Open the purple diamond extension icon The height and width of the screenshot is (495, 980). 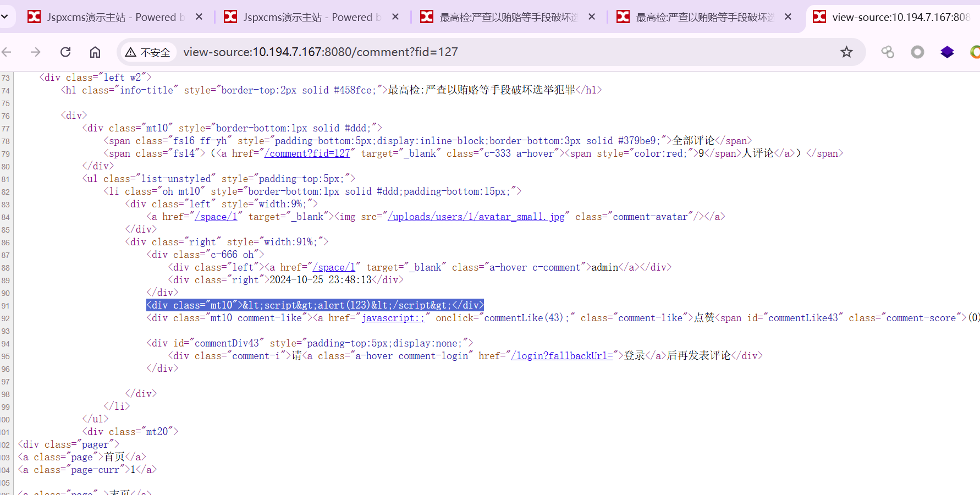[947, 52]
